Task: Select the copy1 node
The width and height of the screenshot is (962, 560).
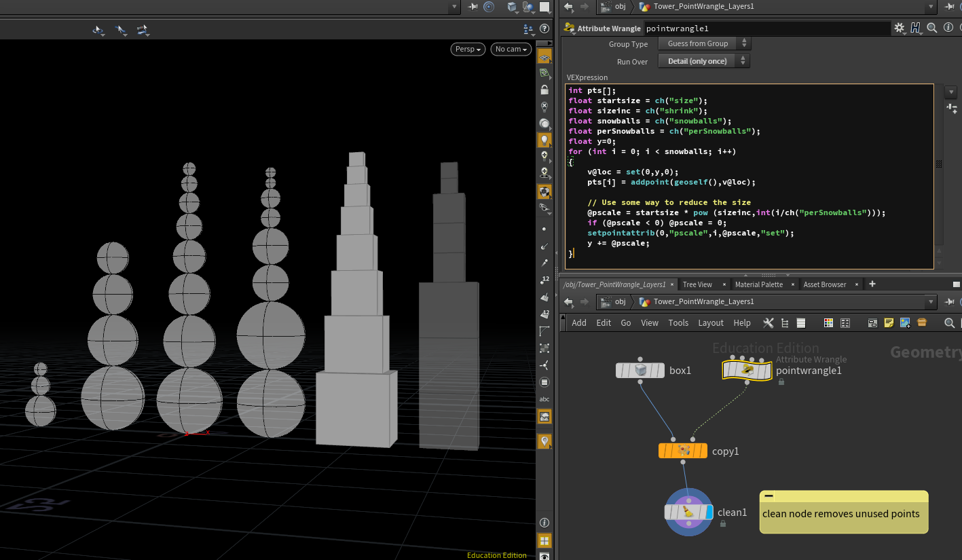Action: coord(682,451)
